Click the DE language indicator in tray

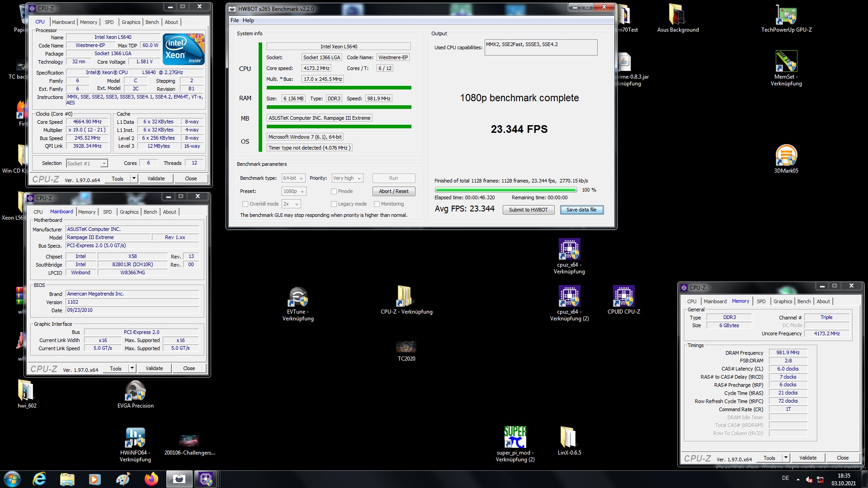pos(786,478)
